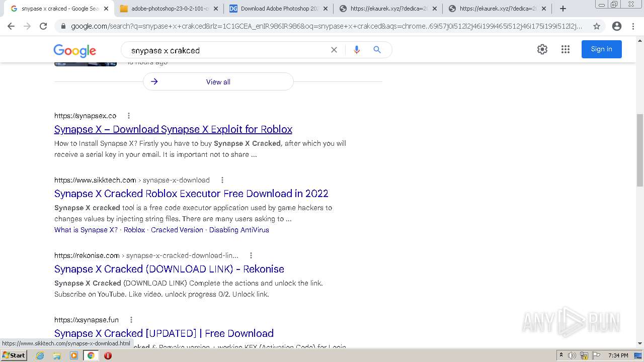This screenshot has height=362, width=644.
Task: Bookmark this page with the star icon
Action: tap(597, 26)
